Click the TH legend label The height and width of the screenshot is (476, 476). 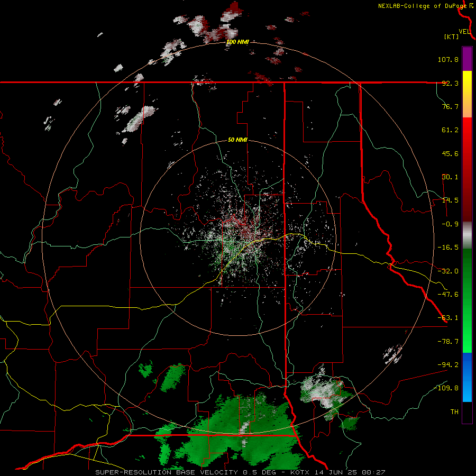[x=454, y=412]
